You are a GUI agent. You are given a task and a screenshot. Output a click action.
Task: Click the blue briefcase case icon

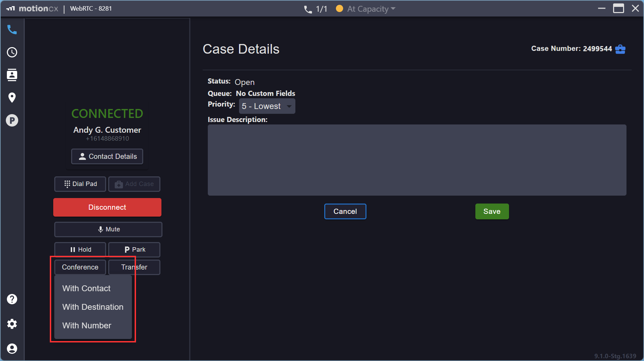pyautogui.click(x=620, y=49)
